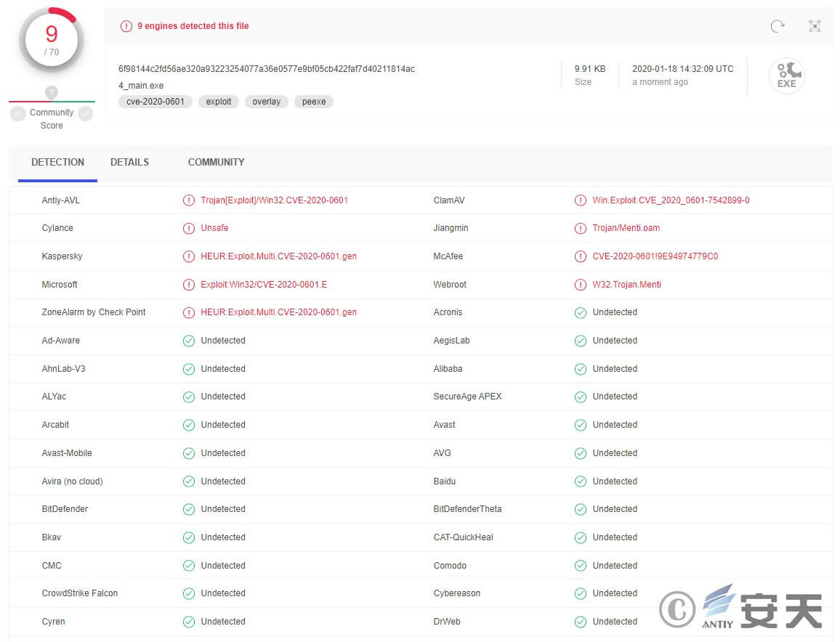Click Trojan[Exploit]/Win32.CVE-2020-0601 detection result
This screenshot has width=840, height=642.
pos(274,200)
